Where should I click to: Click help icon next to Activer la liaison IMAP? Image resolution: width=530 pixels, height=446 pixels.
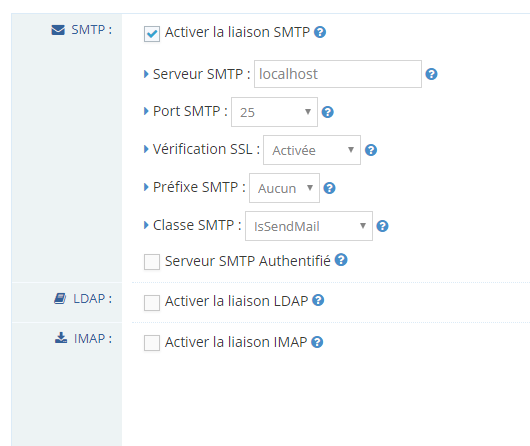[x=317, y=342]
